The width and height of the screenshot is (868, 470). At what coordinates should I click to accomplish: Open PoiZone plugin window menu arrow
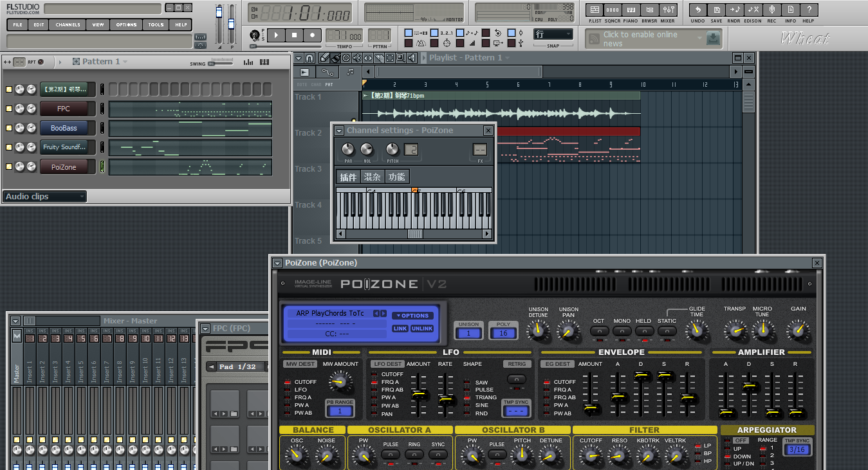[x=277, y=263]
